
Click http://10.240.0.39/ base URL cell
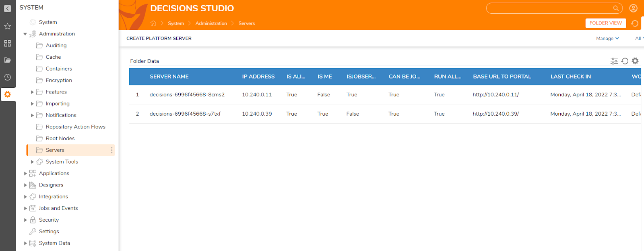tap(495, 114)
